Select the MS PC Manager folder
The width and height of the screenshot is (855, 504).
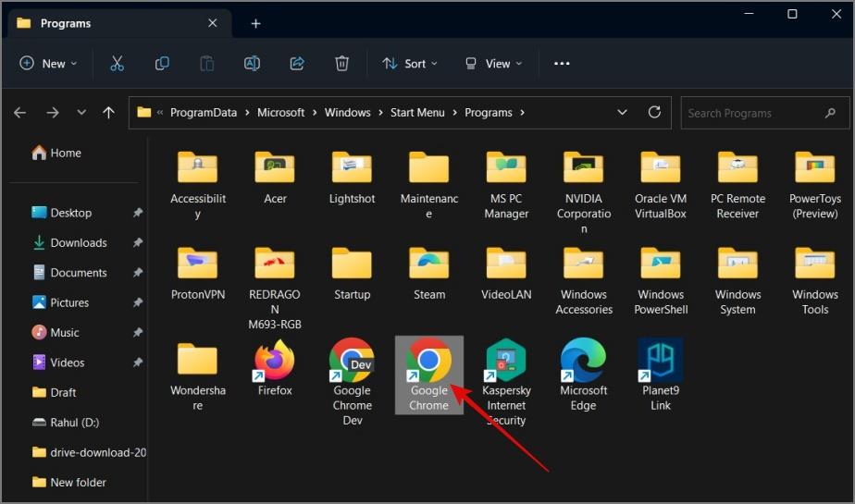(x=506, y=185)
